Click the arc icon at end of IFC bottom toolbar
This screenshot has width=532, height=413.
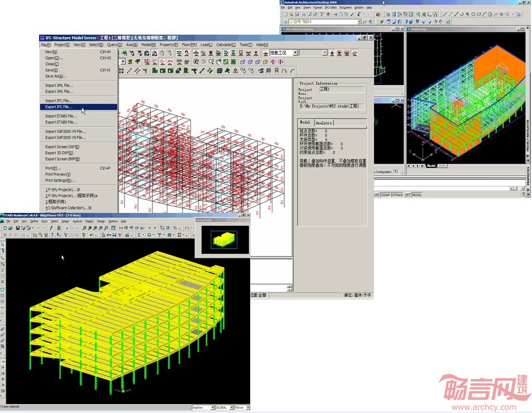pos(293,70)
